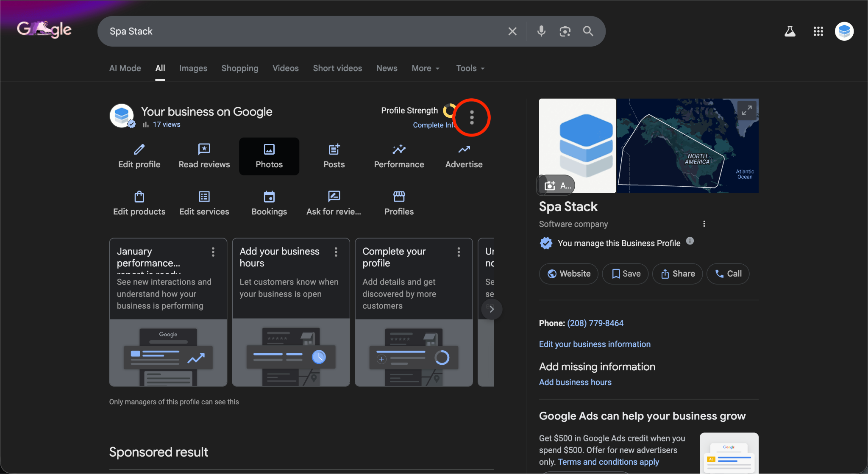Open the Posts icon
Screen dimensions: 868x474
pos(334,149)
